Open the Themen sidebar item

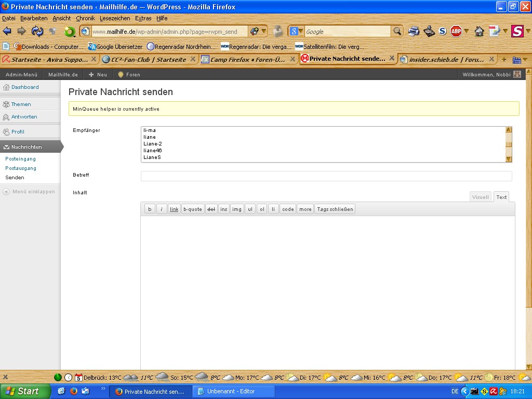point(21,104)
